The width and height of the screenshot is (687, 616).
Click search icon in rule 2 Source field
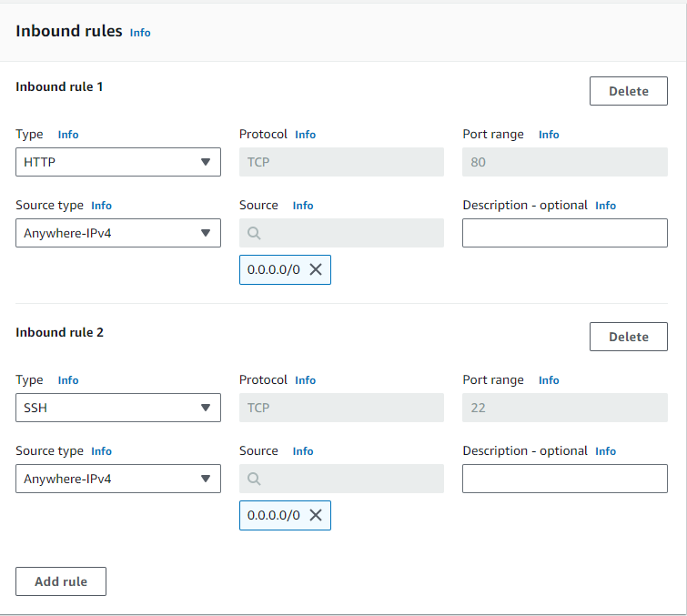tap(254, 479)
